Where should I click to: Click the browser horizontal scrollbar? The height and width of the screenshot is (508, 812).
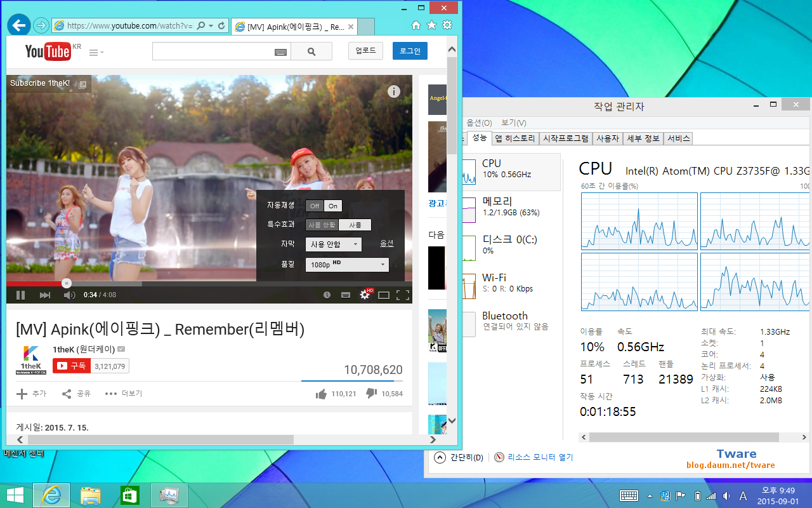pyautogui.click(x=160, y=439)
